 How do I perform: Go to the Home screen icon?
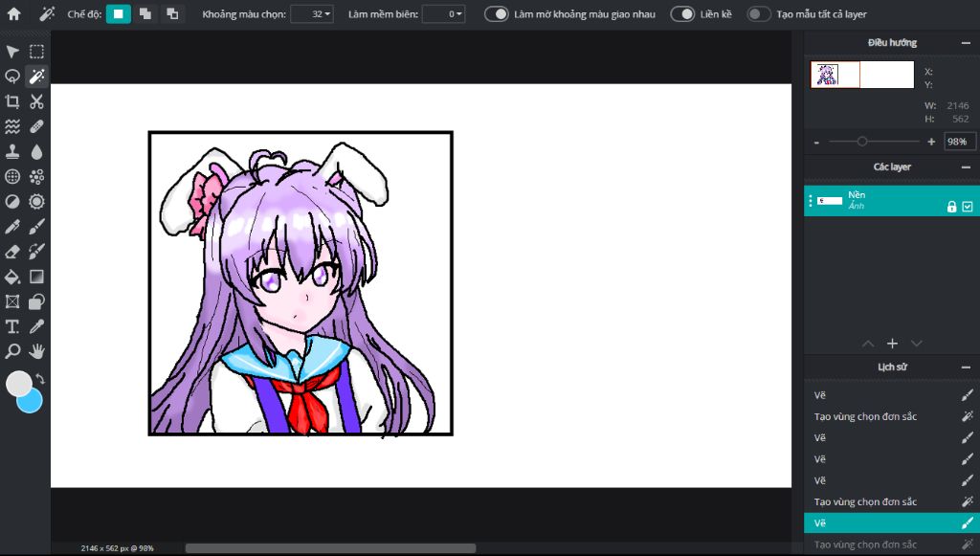pos(13,13)
